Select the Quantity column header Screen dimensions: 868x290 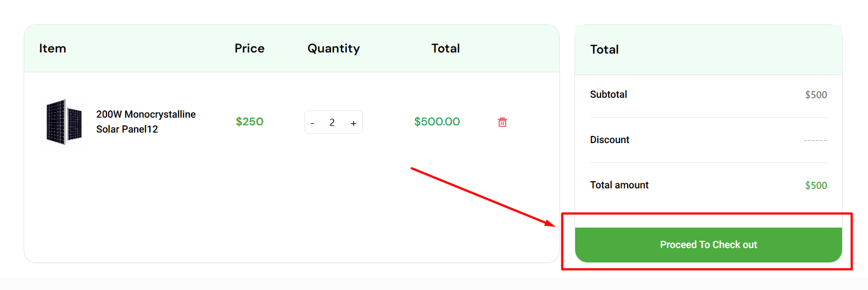334,49
